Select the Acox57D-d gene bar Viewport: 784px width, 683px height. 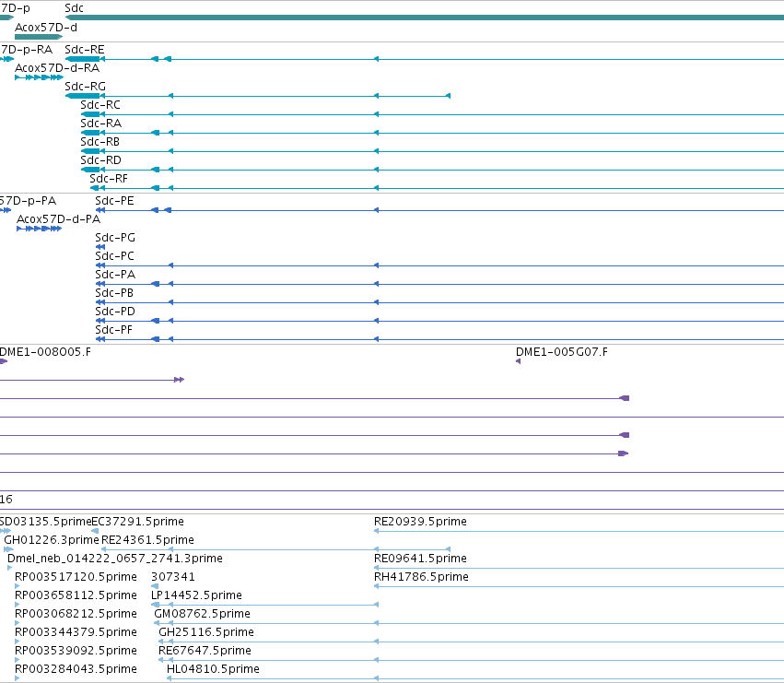(39, 37)
